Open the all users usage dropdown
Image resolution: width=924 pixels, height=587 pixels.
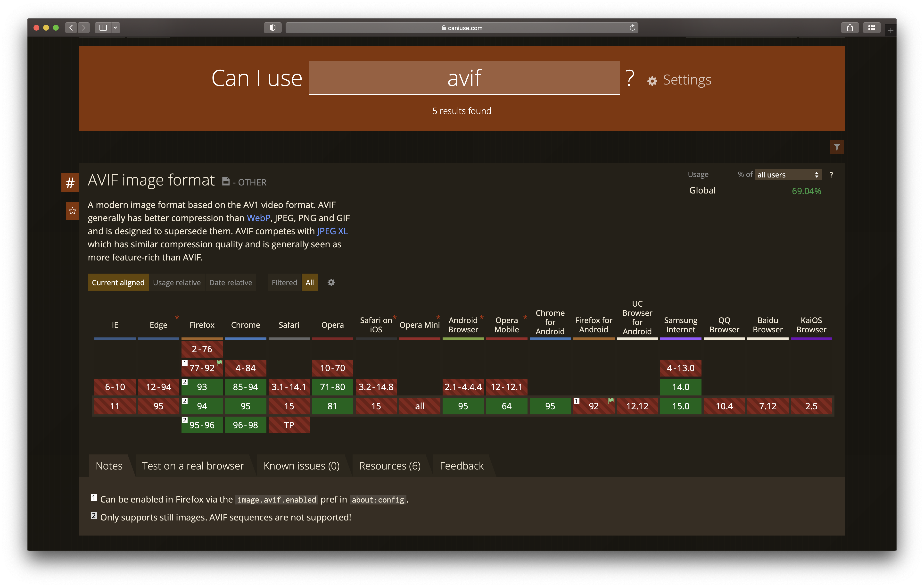[788, 175]
